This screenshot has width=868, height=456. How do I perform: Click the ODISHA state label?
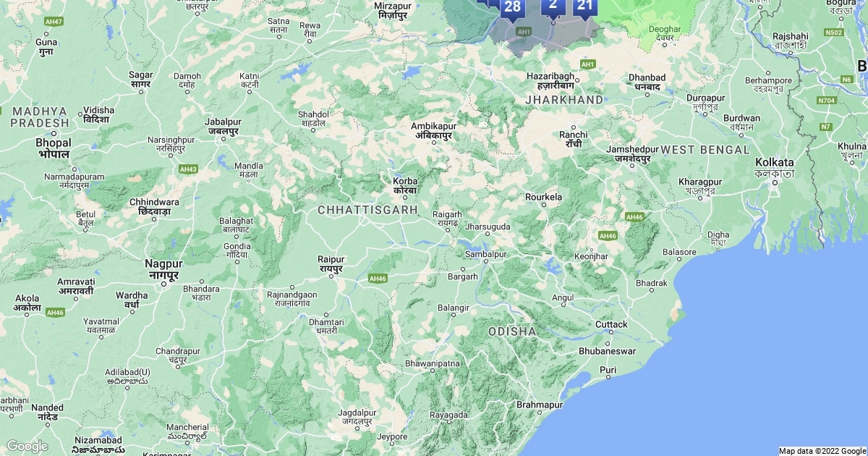[x=512, y=332]
